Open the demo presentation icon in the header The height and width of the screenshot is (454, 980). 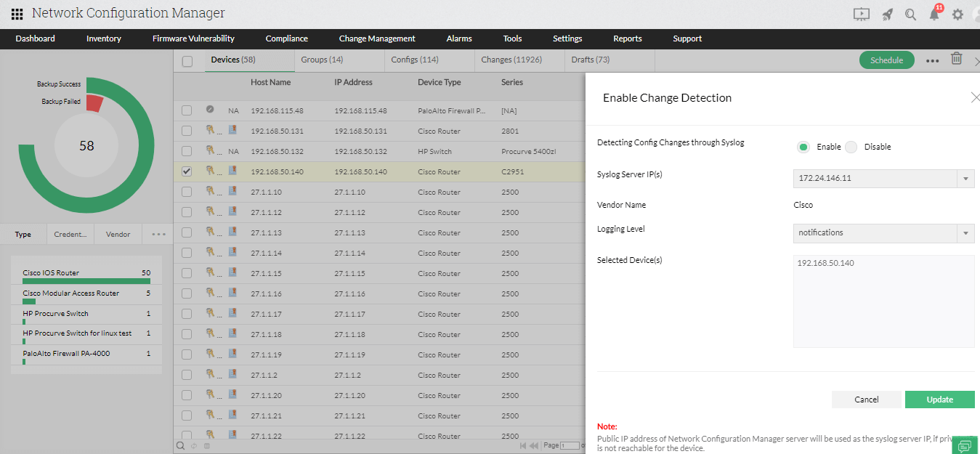[x=862, y=14]
